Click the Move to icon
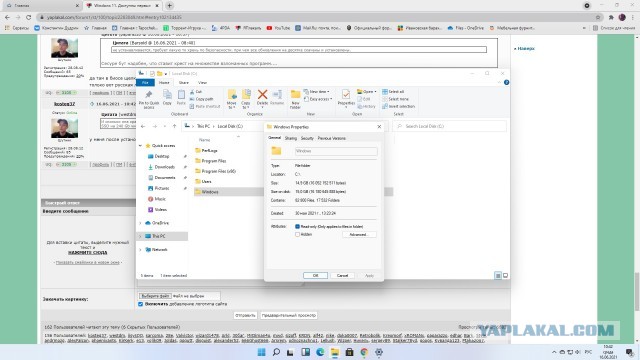Screen dimensions: 640x360 (x=232, y=95)
